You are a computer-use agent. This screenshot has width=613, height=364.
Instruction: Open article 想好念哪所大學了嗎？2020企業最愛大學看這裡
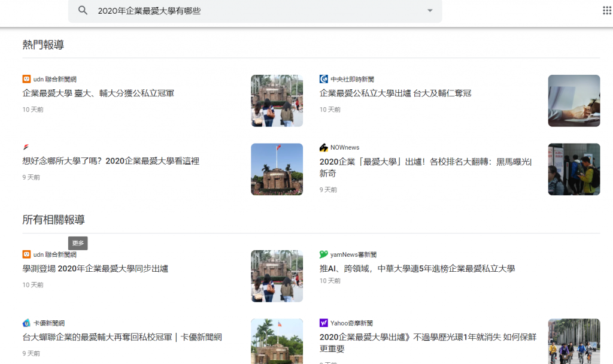pos(111,161)
